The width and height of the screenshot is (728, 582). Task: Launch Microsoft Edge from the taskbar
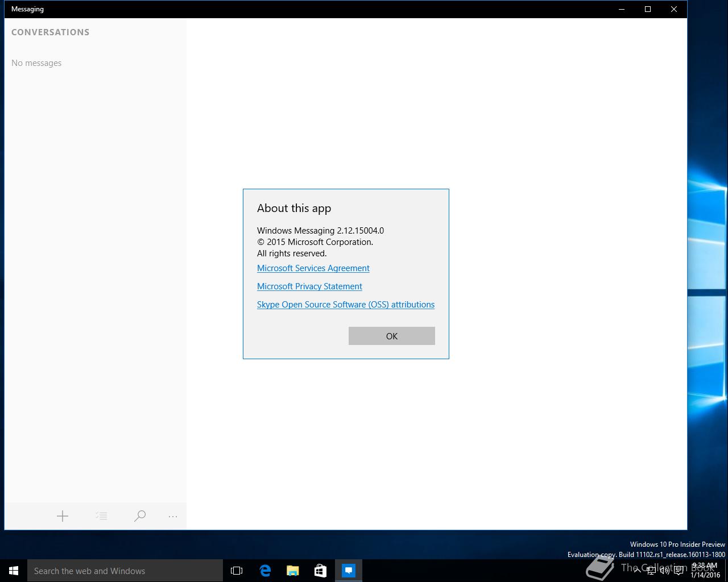pos(265,571)
